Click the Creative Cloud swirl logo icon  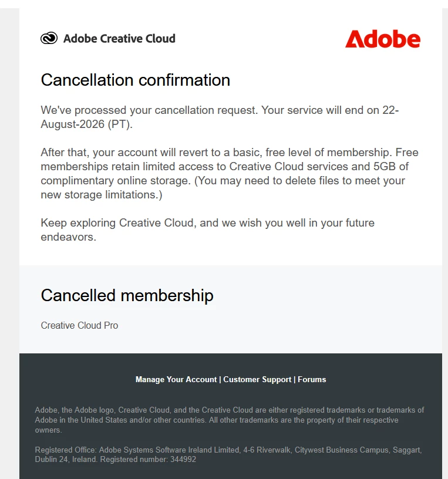pos(49,38)
